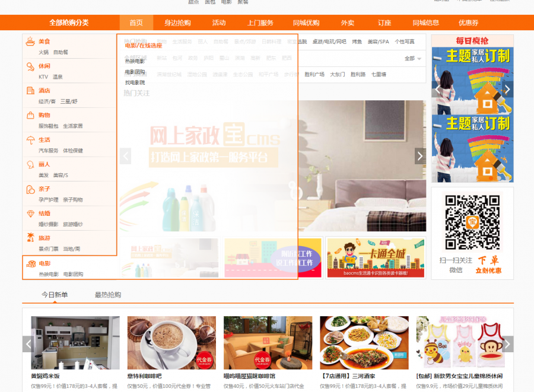Image resolution: width=534 pixels, height=392 pixels.
Task: Click the 酒店 hotel building icon
Action: click(30, 91)
